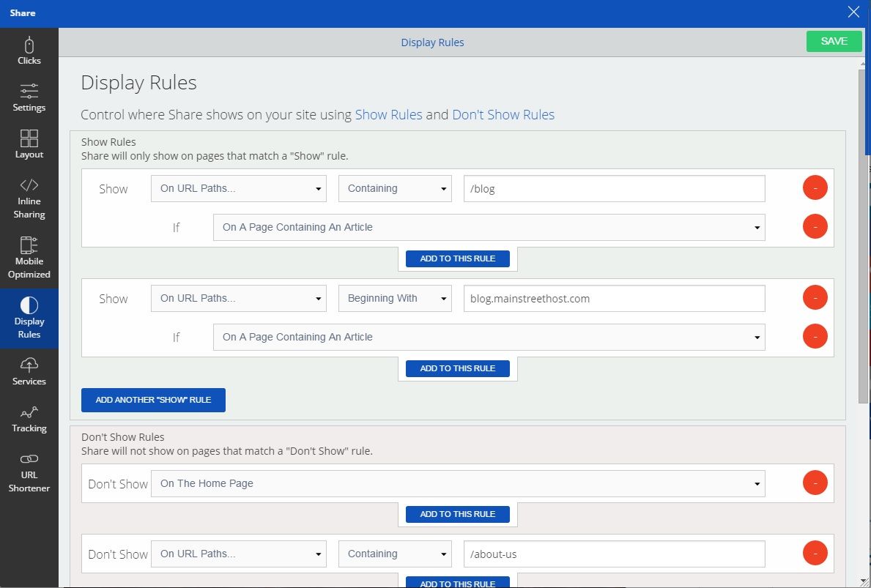
Task: Click the blog.mainstreethost.com input field
Action: pos(614,298)
